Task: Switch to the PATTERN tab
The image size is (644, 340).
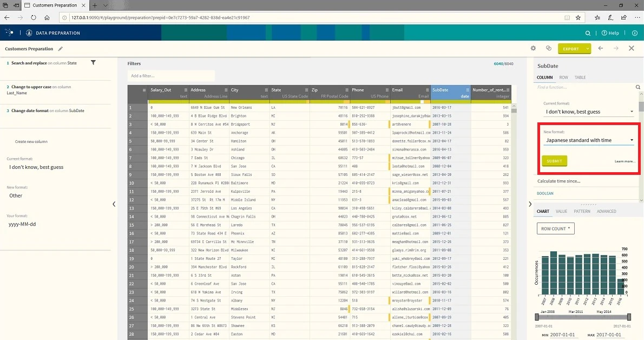Action: pos(582,211)
